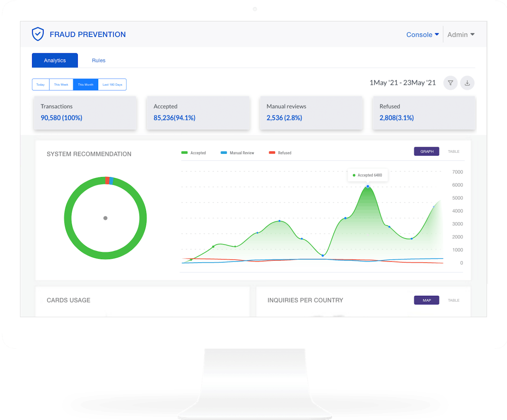Select Last 180 Days range
The image size is (507, 420).
point(112,84)
